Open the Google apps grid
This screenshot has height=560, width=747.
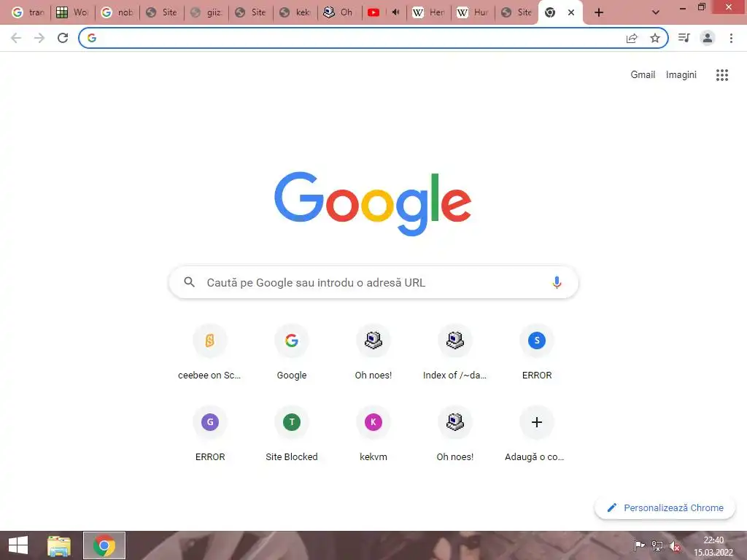point(722,75)
